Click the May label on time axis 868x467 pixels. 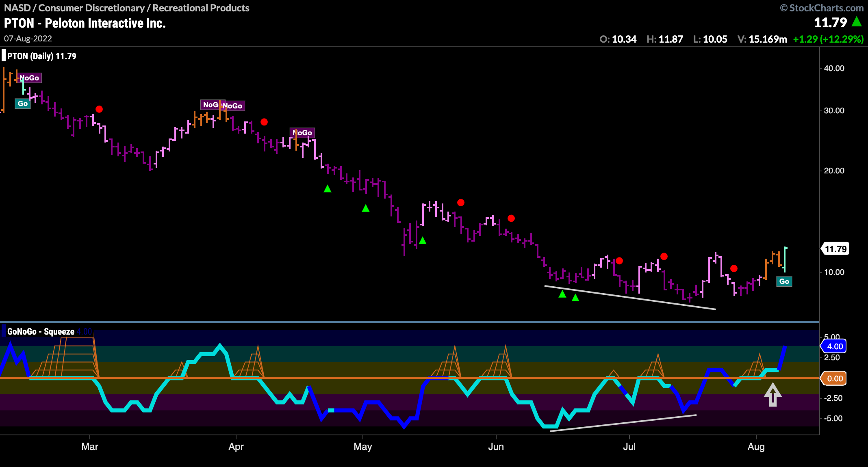tap(363, 447)
